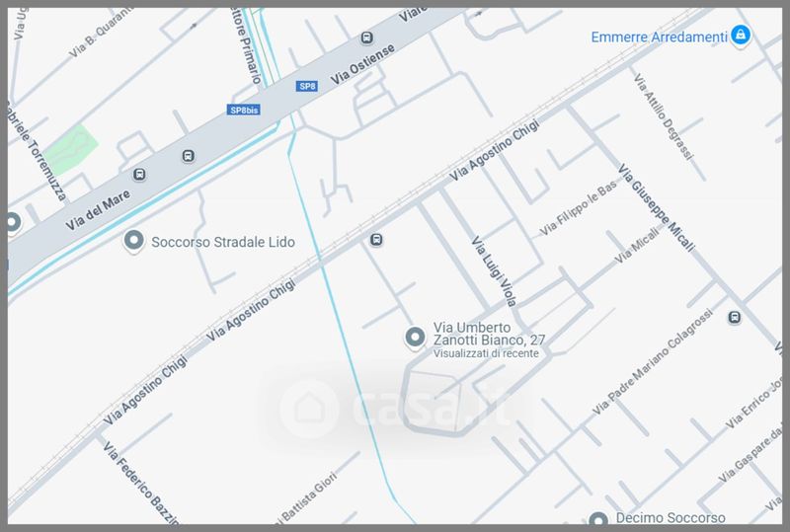The image size is (790, 532).
Task: Select the transit stop icon below the SP8bis badge
Action: [188, 156]
